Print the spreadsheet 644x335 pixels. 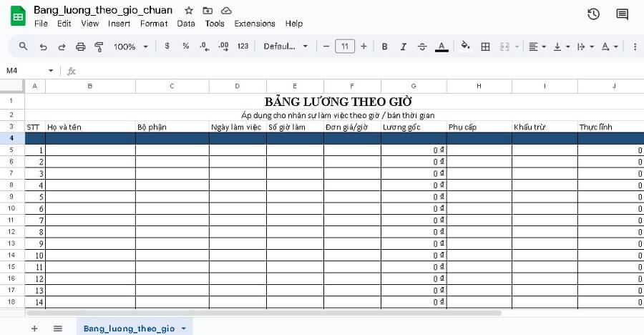pyautogui.click(x=80, y=47)
